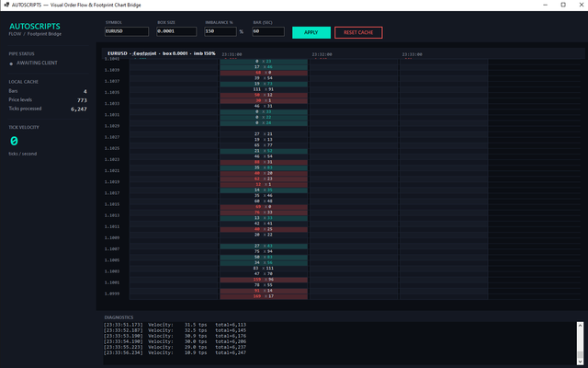The height and width of the screenshot is (368, 588).
Task: Click the green footprint cell 0 x 22
Action: pyautogui.click(x=264, y=117)
